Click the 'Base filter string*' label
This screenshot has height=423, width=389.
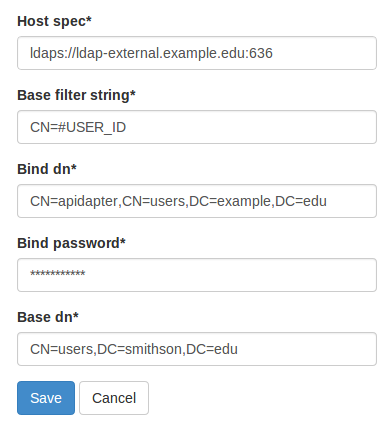76,95
